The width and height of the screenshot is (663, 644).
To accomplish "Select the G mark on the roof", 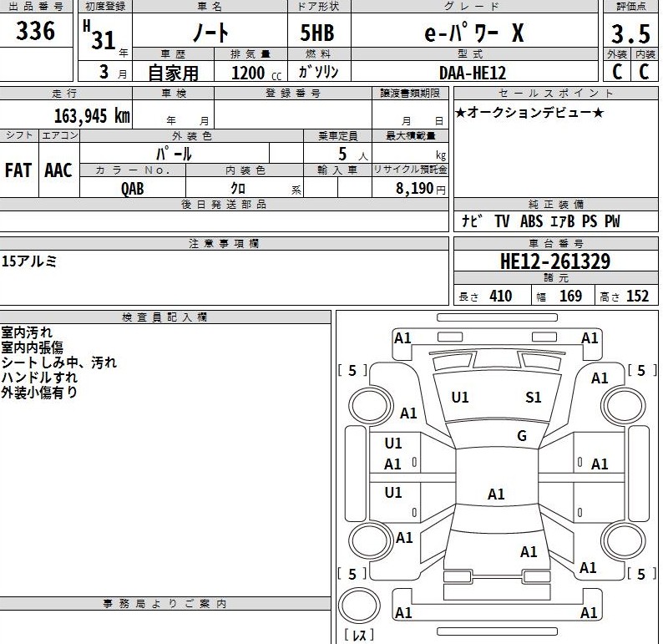I will [x=522, y=435].
